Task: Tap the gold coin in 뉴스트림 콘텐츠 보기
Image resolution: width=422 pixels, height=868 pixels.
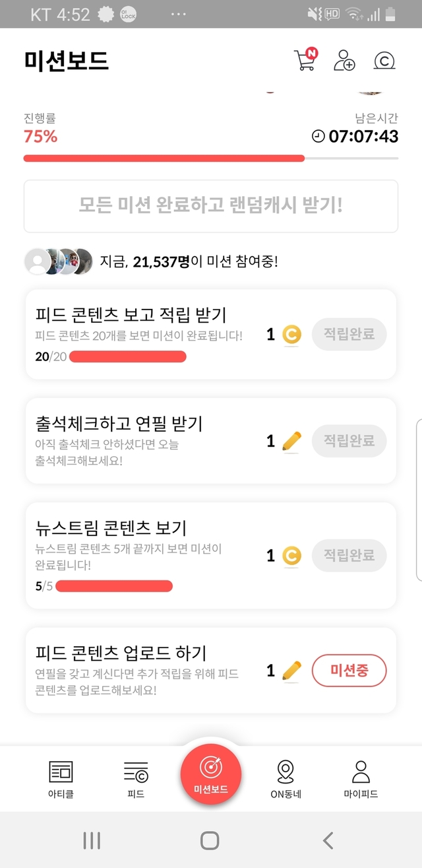Action: 291,556
